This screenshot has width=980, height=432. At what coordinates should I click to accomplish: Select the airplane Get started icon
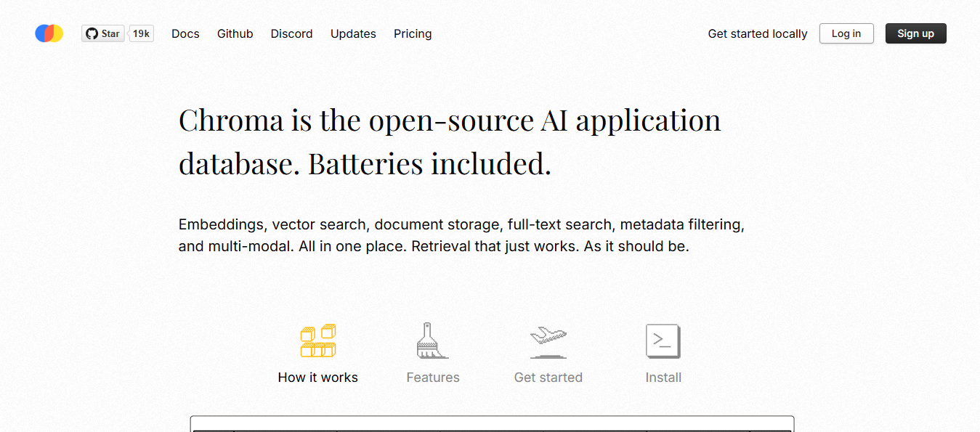click(x=548, y=342)
